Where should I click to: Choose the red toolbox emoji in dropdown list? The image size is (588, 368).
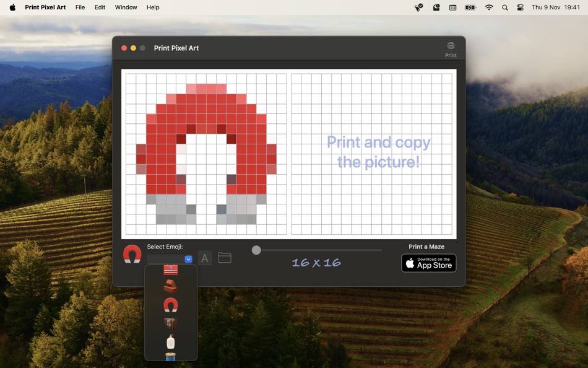coord(171,269)
